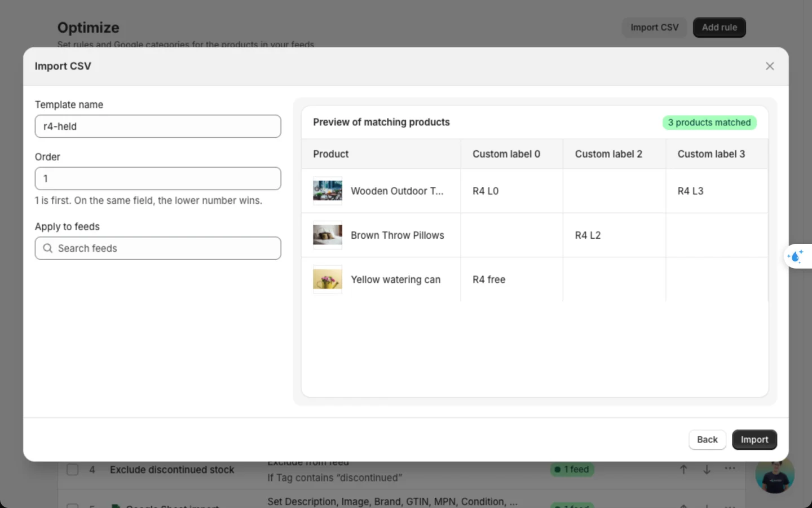
Task: Click the Order number field
Action: [158, 178]
